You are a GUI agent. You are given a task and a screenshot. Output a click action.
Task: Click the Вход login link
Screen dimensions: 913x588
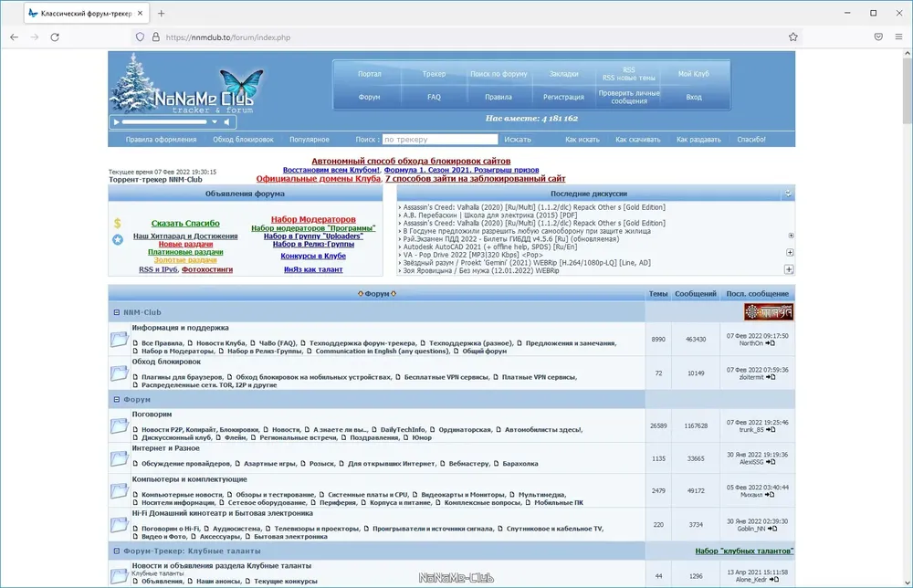pyautogui.click(x=694, y=97)
